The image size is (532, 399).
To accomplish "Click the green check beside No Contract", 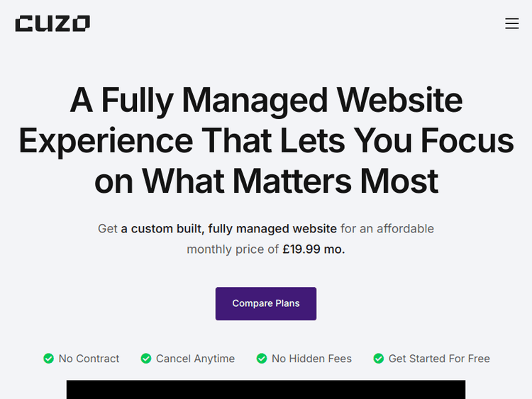I will pyautogui.click(x=48, y=359).
